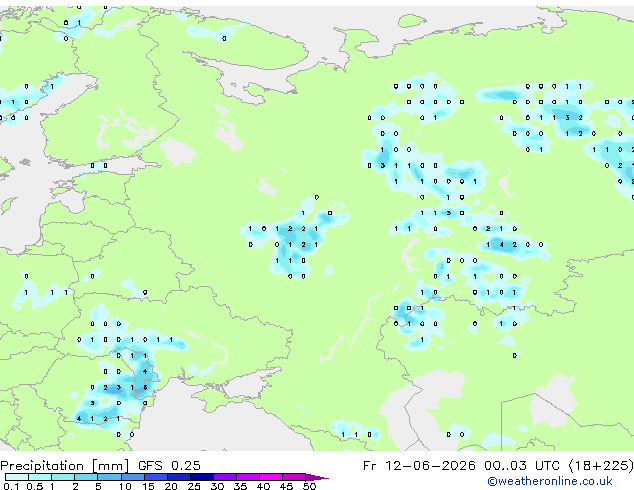Click the above-50 arrow tip of legend
Screen dimensions: 634x490
(317, 477)
